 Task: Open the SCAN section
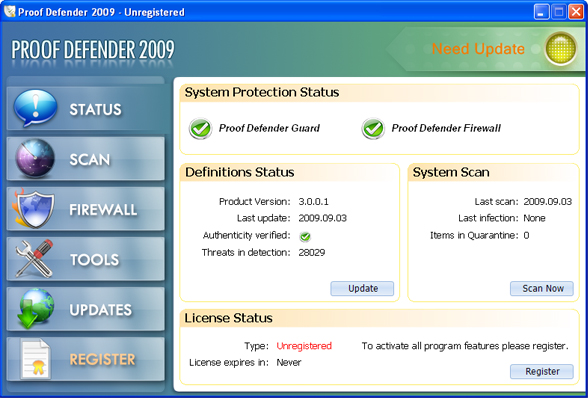[x=86, y=159]
